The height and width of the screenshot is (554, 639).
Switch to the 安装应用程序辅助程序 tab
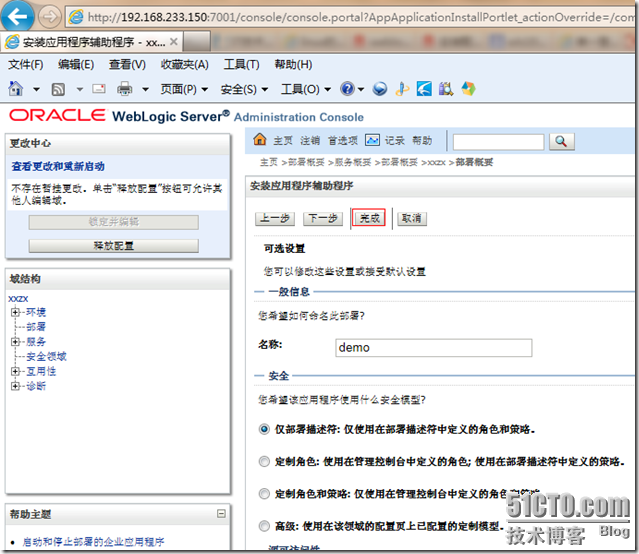pyautogui.click(x=92, y=42)
